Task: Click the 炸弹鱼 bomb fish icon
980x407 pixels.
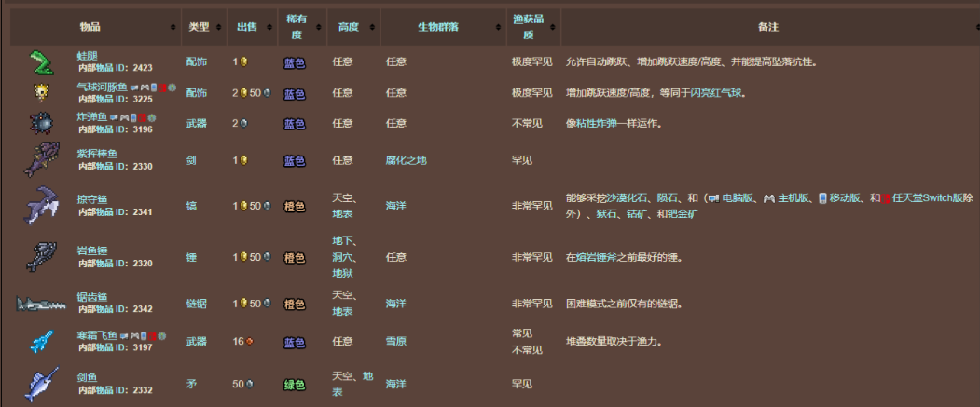Action: click(41, 123)
